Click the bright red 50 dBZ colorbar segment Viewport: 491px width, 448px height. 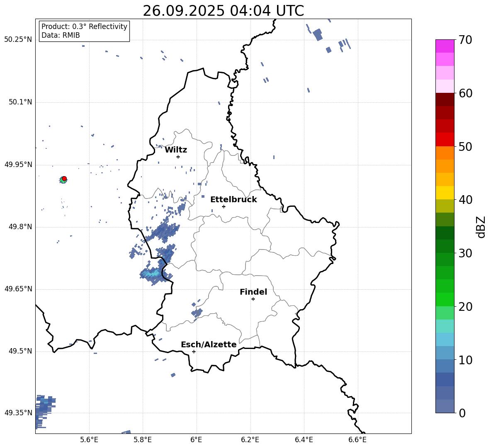tap(445, 140)
